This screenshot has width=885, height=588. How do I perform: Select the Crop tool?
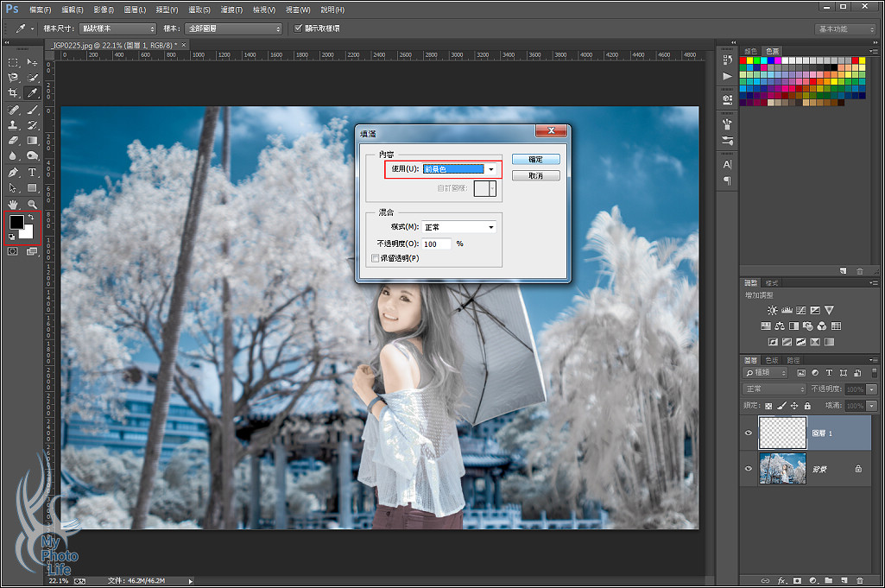14,92
